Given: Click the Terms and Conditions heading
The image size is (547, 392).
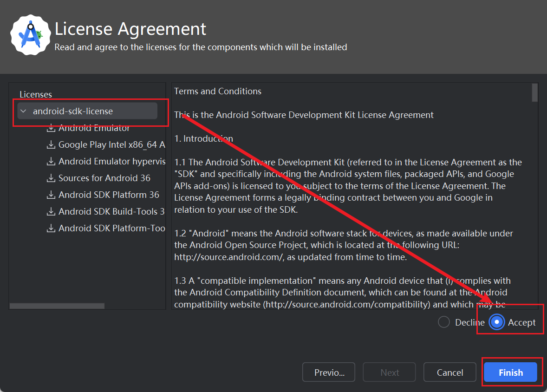Looking at the screenshot, I should (218, 91).
